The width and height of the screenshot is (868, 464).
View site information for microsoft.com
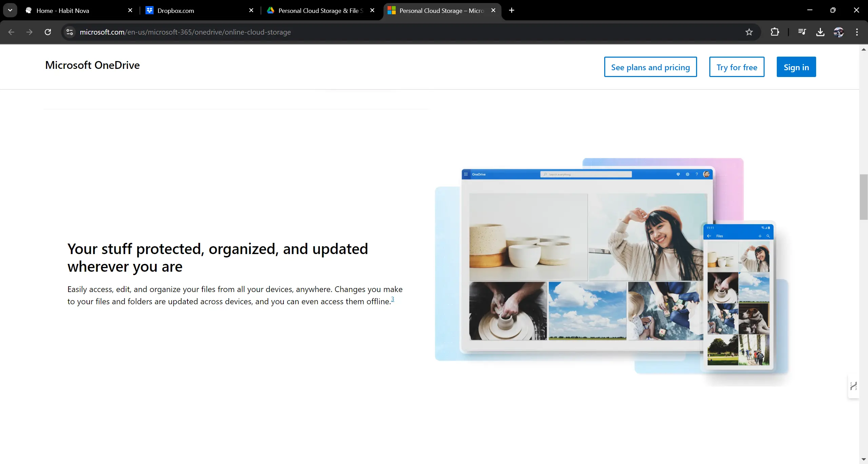click(70, 32)
